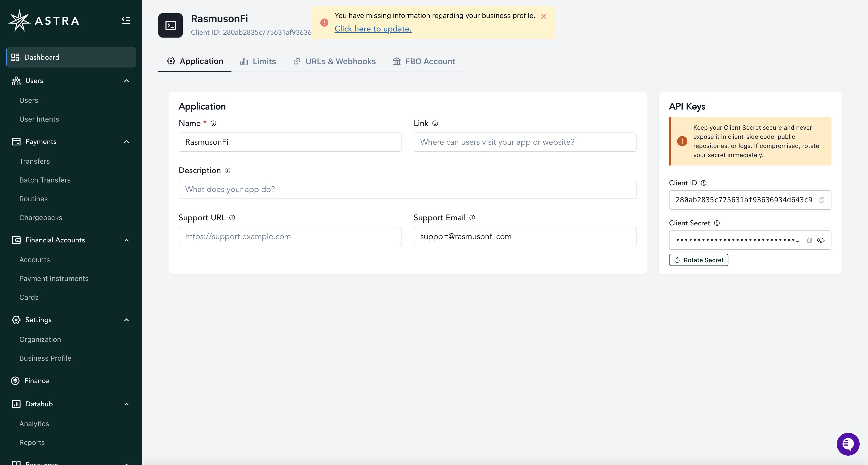Open Cards in sidebar

tap(29, 297)
